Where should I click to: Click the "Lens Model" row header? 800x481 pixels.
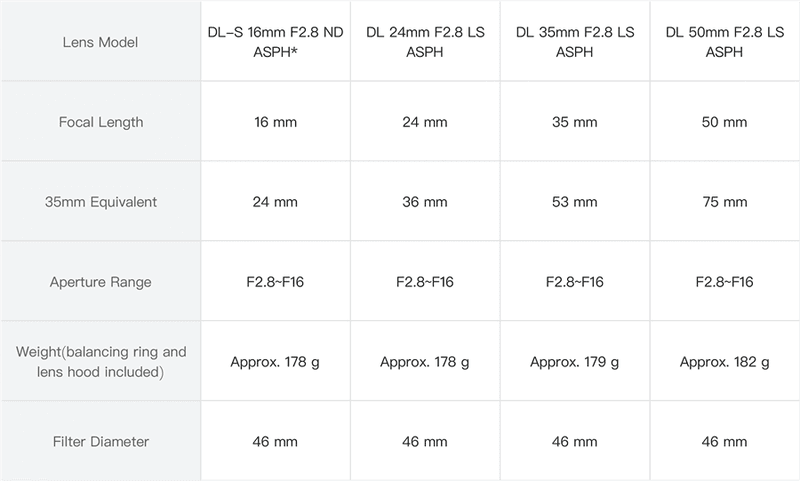coord(100,42)
